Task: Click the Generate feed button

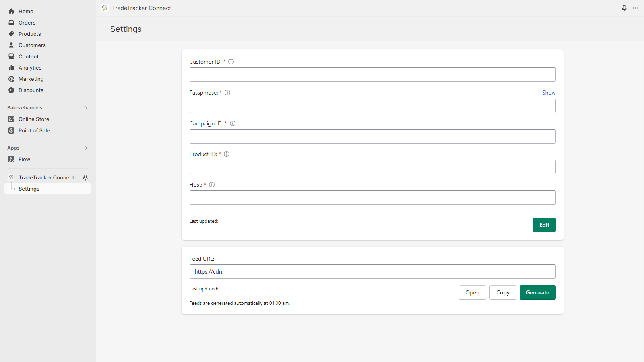Action: (537, 292)
